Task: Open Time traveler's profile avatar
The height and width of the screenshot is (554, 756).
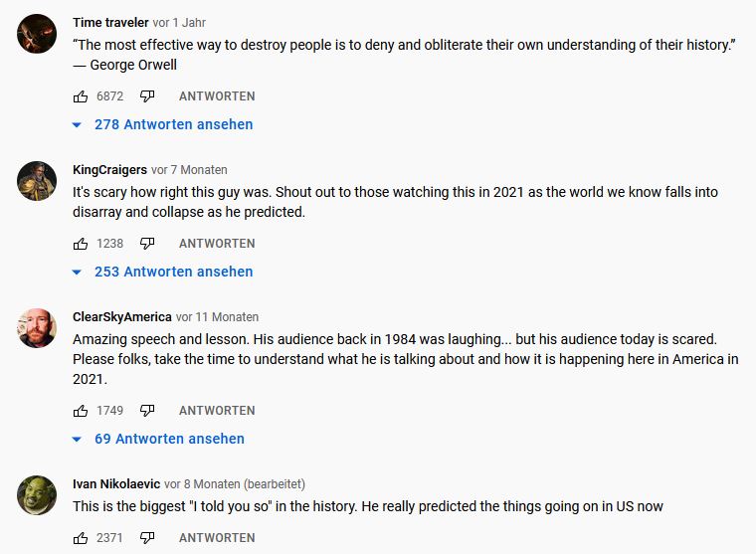Action: (x=37, y=34)
